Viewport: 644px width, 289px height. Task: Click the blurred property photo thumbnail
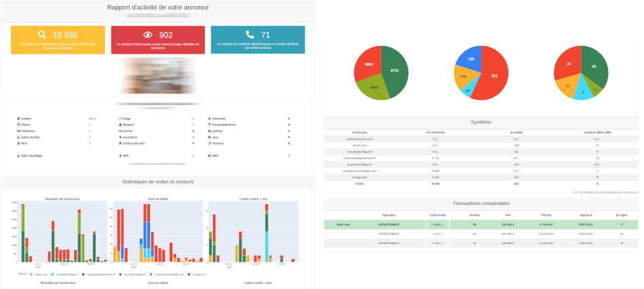157,75
